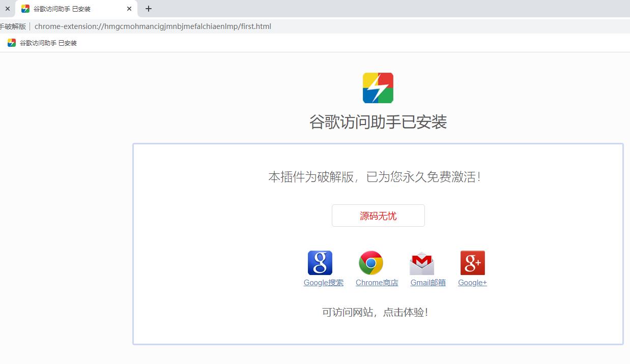Click the bookmark bar lightning favicon

coord(12,43)
